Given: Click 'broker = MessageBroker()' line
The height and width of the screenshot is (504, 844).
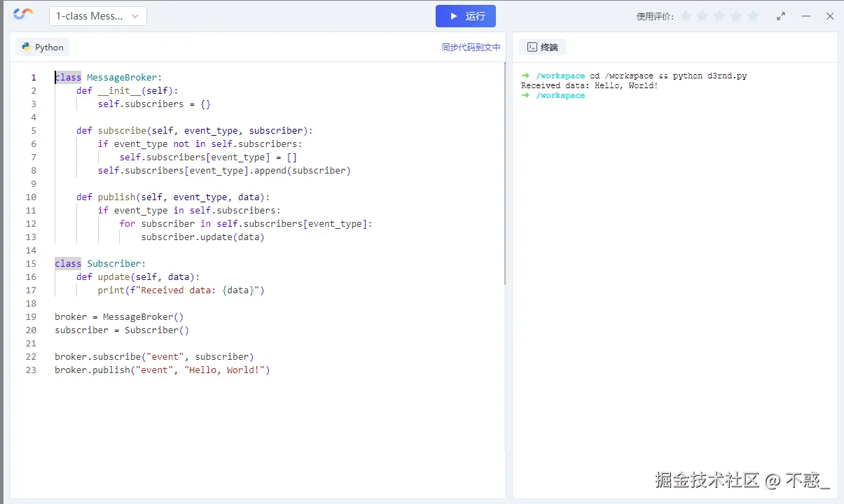Looking at the screenshot, I should 119,317.
